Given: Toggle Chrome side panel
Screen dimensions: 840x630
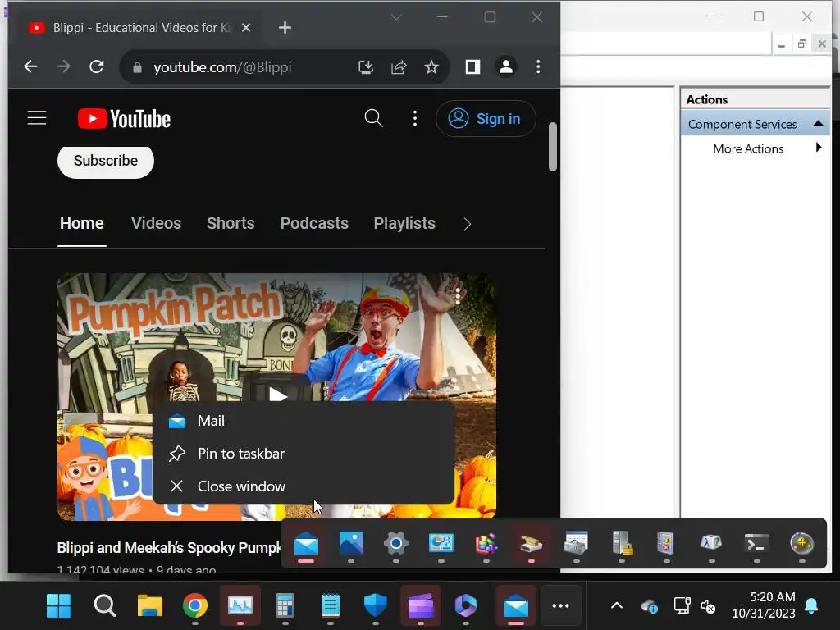Looking at the screenshot, I should [x=472, y=67].
